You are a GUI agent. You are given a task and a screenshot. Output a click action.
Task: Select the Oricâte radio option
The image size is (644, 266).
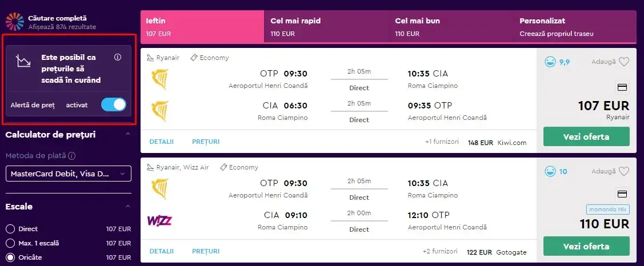(10, 258)
